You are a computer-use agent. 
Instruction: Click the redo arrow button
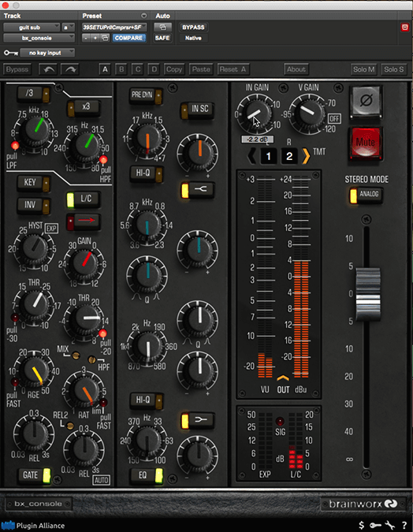pos(70,69)
